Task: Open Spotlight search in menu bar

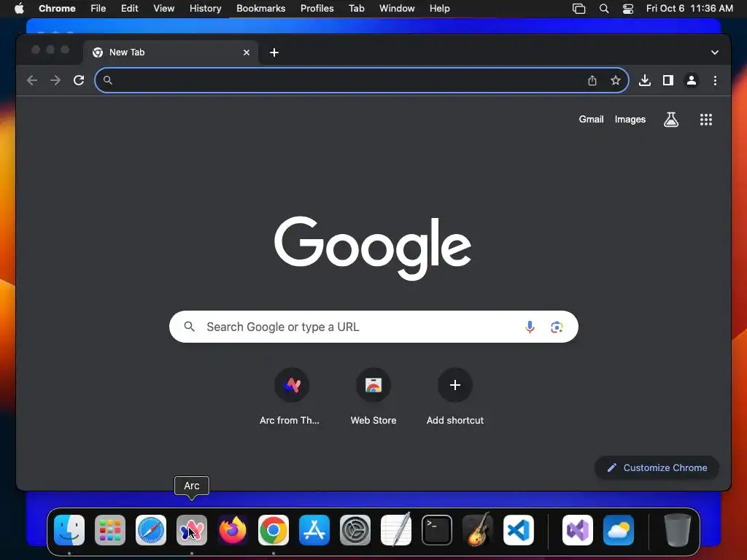Action: (x=603, y=9)
